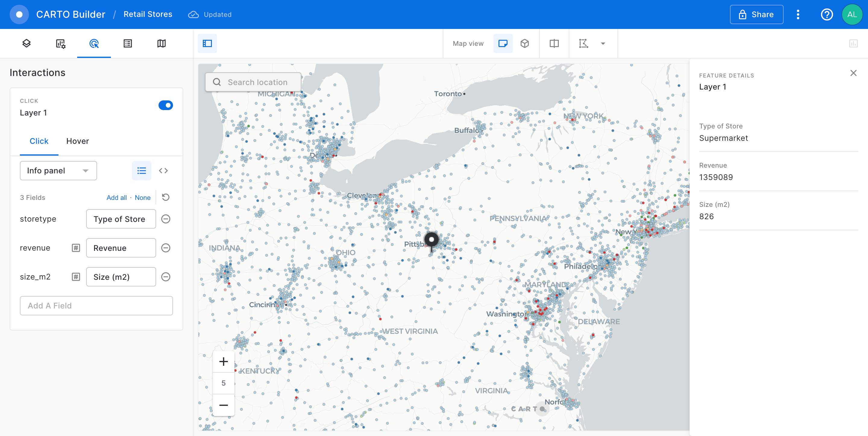The height and width of the screenshot is (436, 868).
Task: Switch to the Hover tab
Action: tap(77, 141)
